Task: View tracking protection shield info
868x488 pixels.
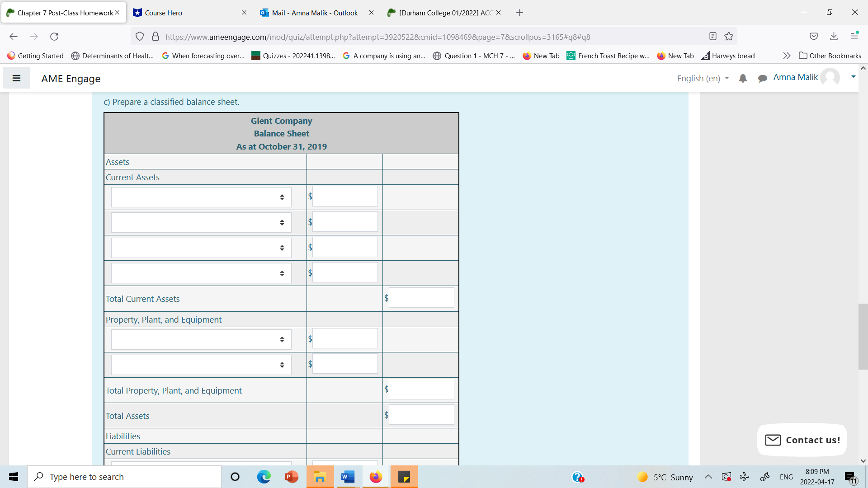Action: pos(140,36)
